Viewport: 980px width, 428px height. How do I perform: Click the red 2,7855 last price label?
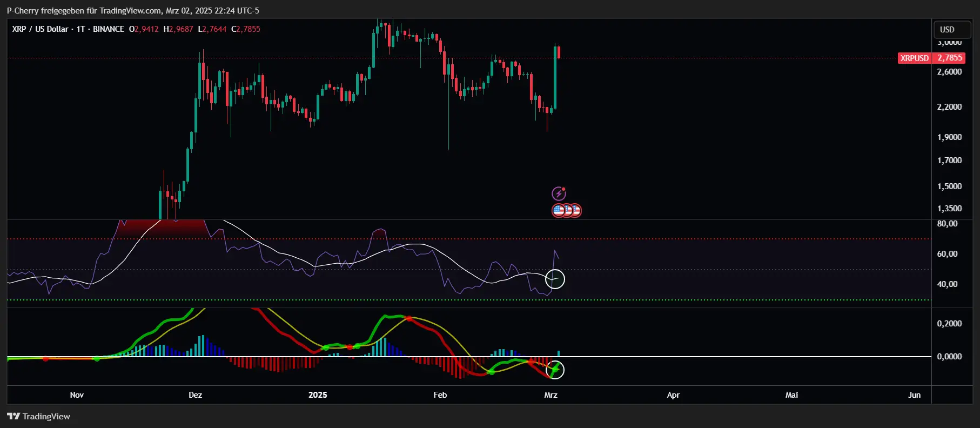(950, 58)
